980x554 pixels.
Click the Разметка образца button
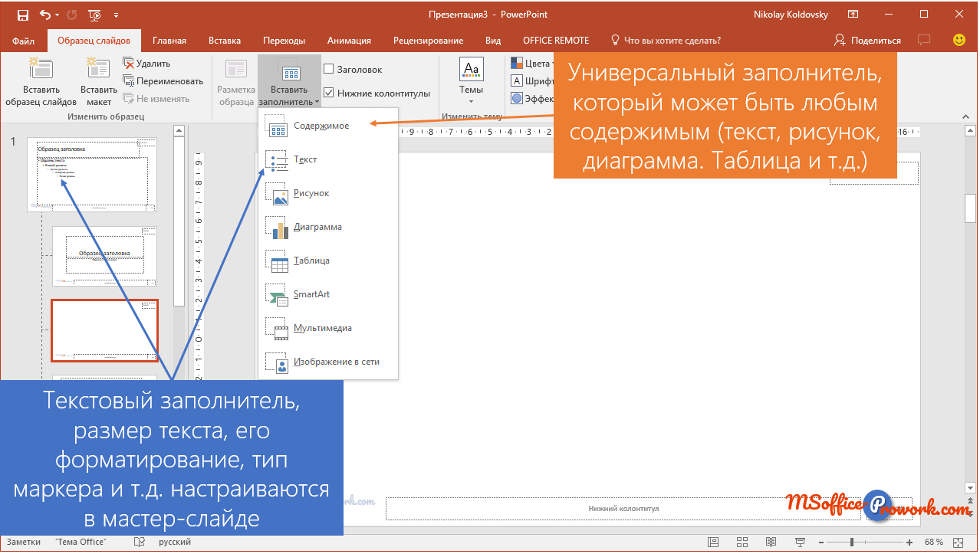pyautogui.click(x=236, y=82)
